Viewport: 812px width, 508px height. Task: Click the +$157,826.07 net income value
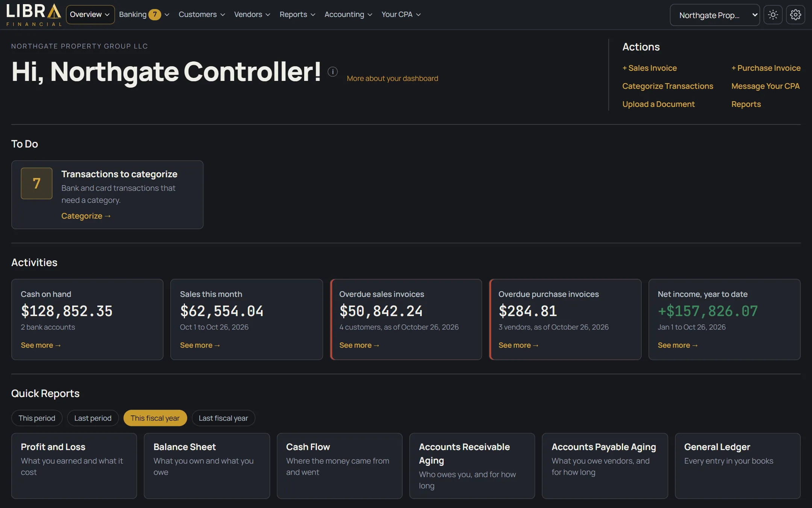tap(708, 311)
